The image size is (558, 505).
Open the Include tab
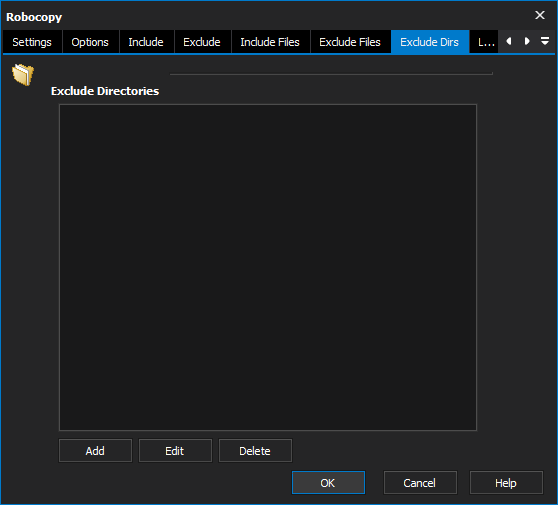(x=146, y=42)
